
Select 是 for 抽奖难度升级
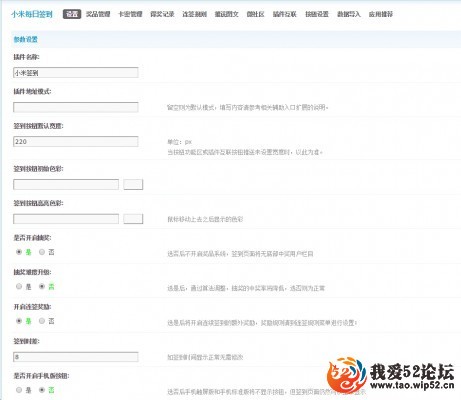click(x=19, y=286)
